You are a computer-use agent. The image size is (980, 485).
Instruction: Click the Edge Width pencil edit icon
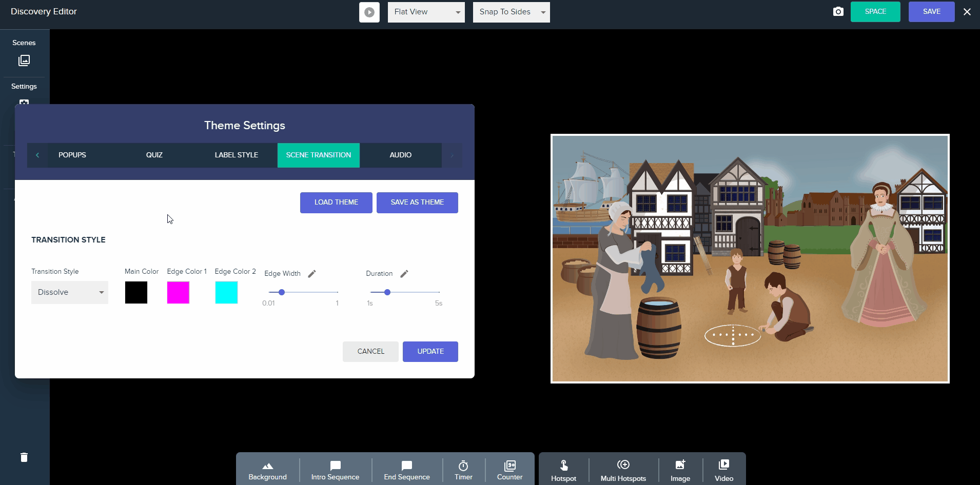pyautogui.click(x=312, y=274)
